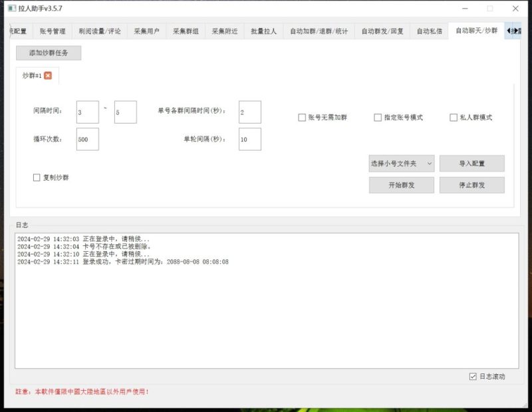Open the 自动加群/退群/统计 tab

coord(319,30)
